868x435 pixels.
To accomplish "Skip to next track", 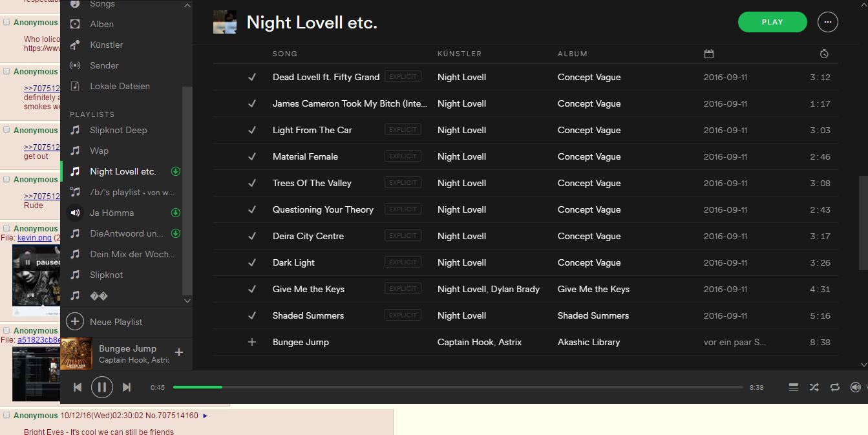I will click(x=127, y=387).
